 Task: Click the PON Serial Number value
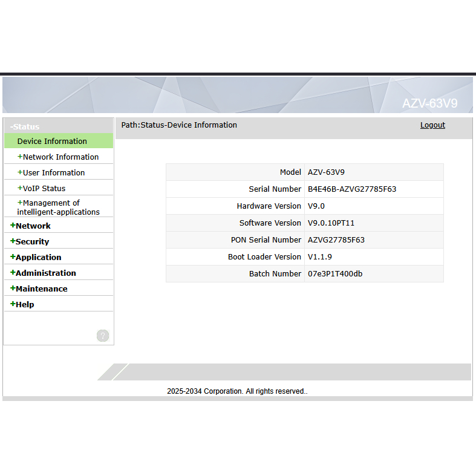336,240
